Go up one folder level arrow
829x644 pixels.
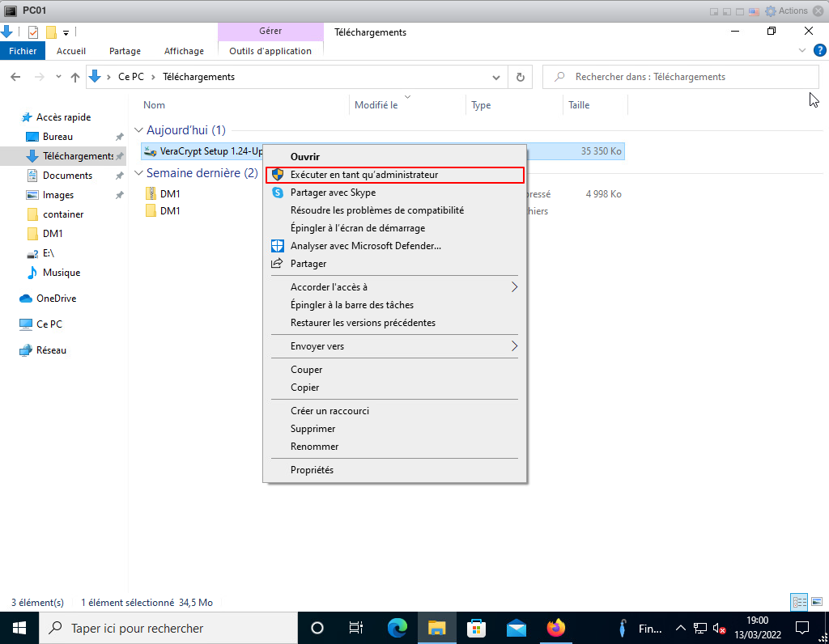click(x=75, y=77)
